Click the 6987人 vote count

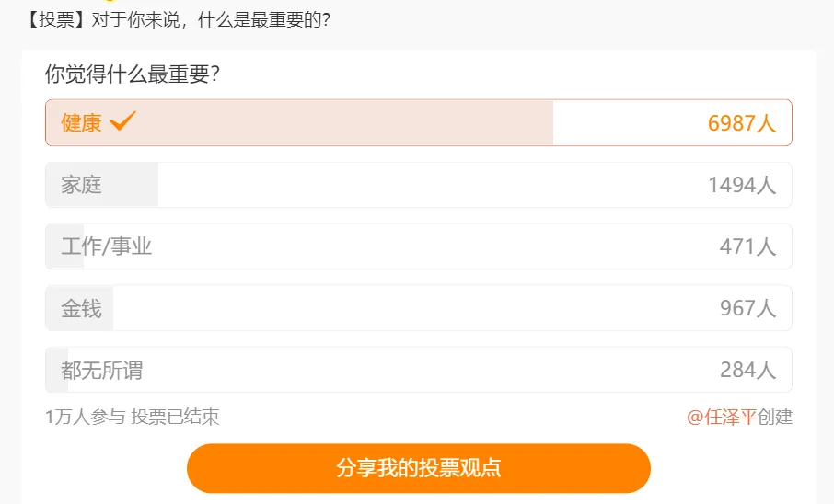click(x=742, y=123)
